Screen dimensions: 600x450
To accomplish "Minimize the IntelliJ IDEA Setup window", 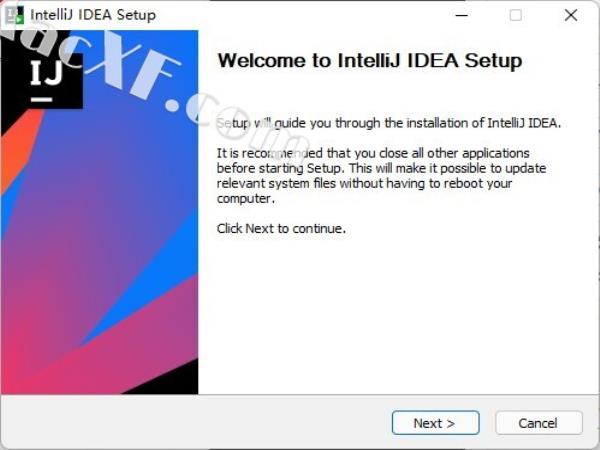I will 461,15.
